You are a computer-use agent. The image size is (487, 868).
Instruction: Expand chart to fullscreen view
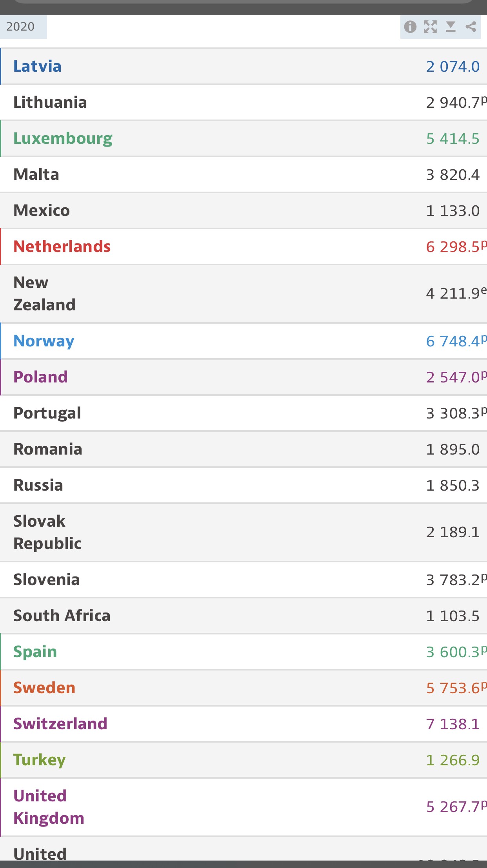tap(431, 27)
